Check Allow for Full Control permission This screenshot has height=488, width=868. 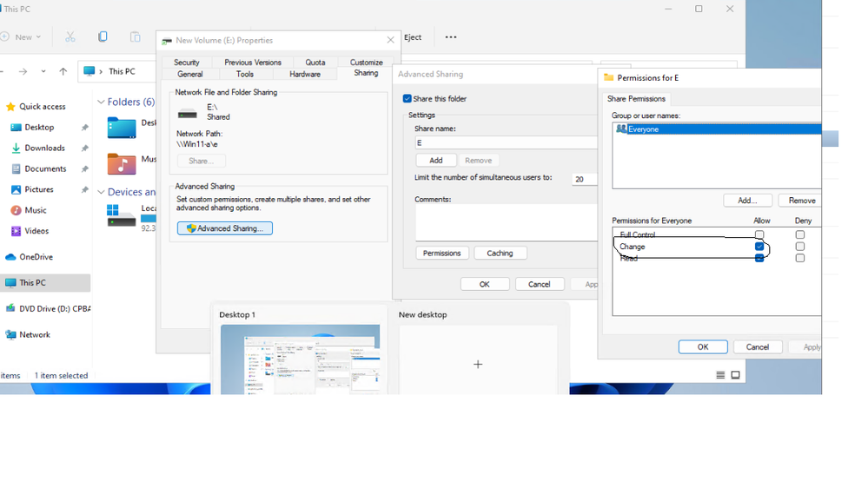pyautogui.click(x=759, y=234)
